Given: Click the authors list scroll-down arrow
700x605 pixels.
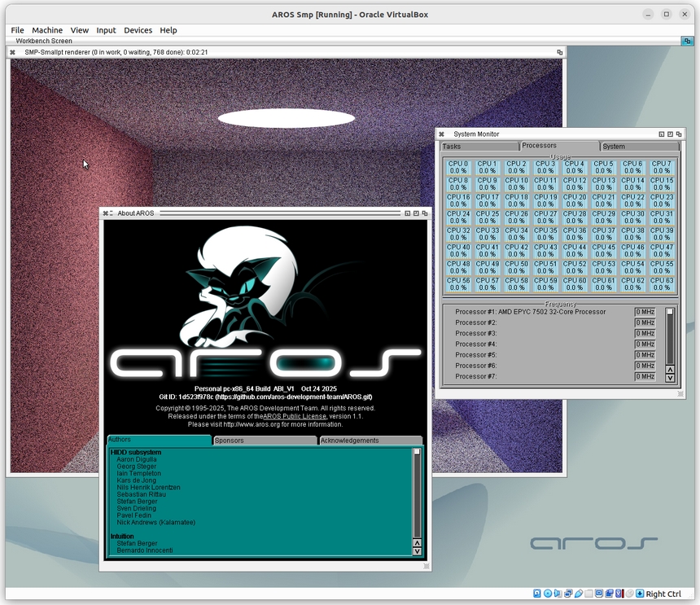Looking at the screenshot, I should point(417,551).
